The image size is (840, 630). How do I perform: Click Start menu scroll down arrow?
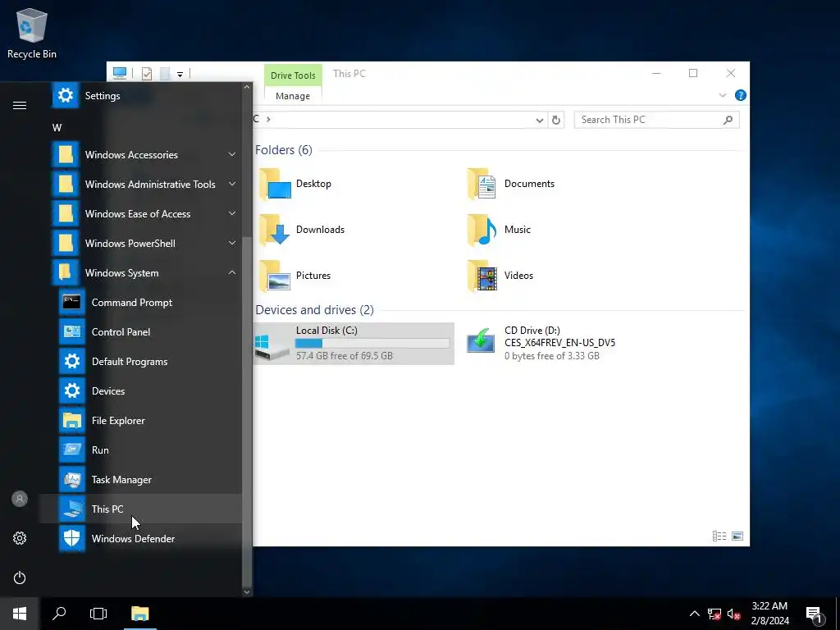pos(247,592)
